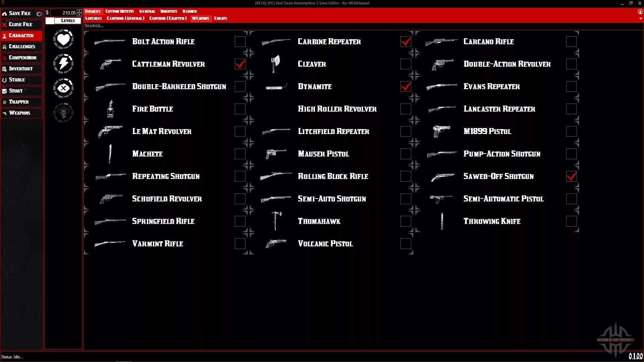
Task: Click the Levels button
Action: tap(68, 21)
